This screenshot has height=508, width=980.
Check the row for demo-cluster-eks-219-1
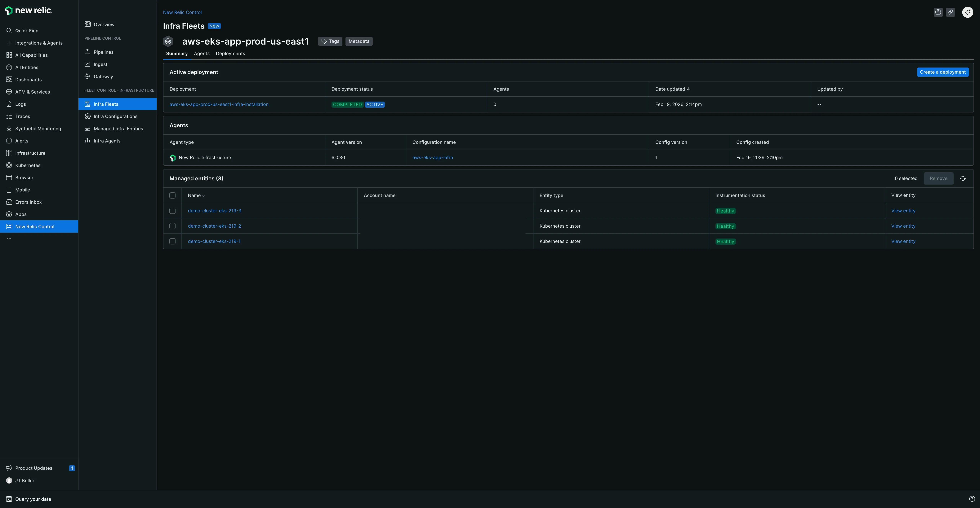[173, 241]
